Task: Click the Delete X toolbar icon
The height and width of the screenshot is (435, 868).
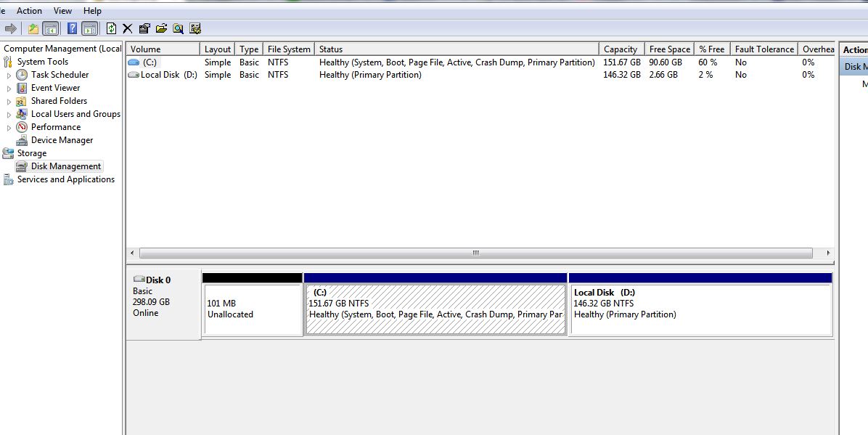Action: (127, 28)
